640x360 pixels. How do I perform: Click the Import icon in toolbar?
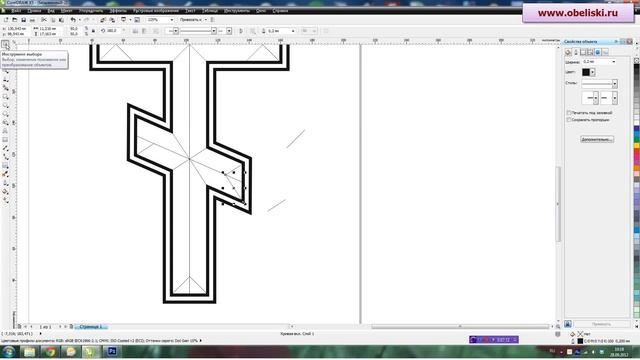coord(103,20)
